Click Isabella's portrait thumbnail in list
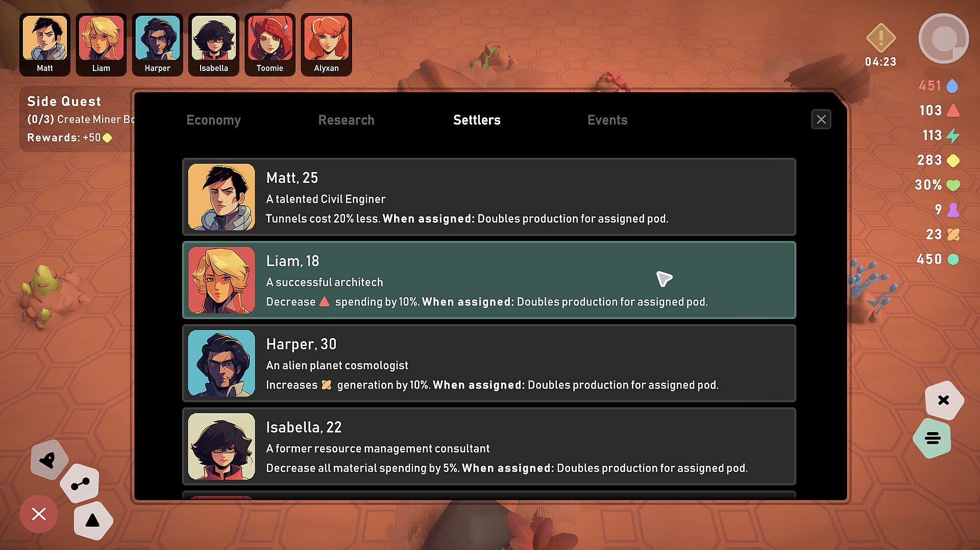 [221, 446]
